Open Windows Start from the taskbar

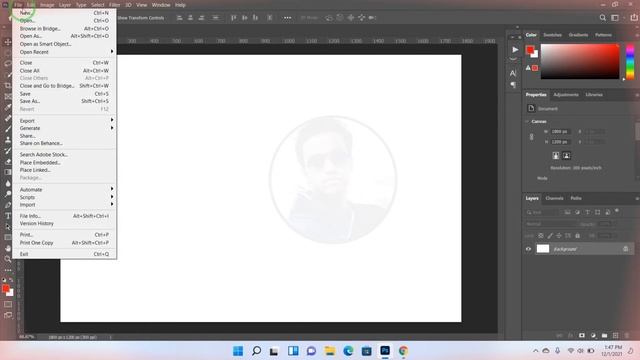click(238, 351)
